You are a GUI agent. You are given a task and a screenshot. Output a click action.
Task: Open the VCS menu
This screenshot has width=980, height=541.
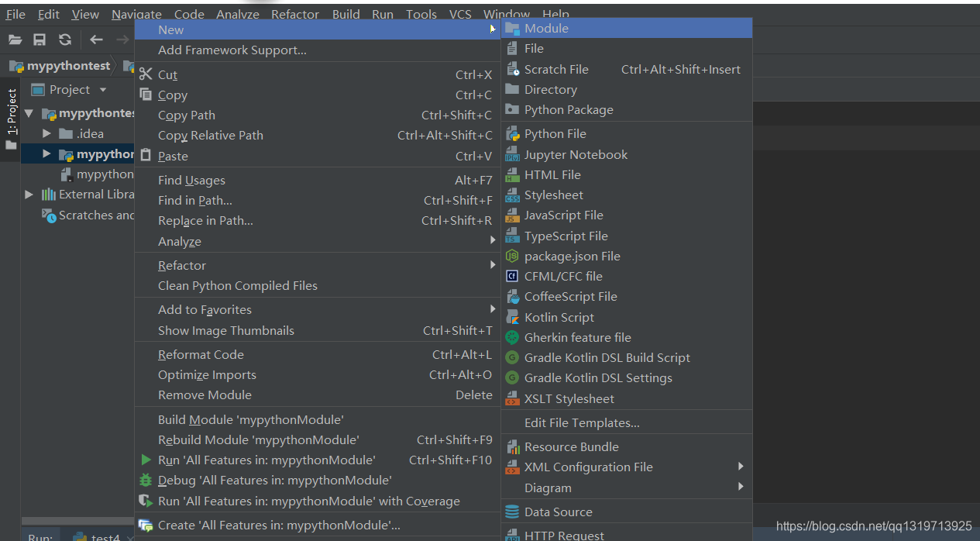coord(460,13)
